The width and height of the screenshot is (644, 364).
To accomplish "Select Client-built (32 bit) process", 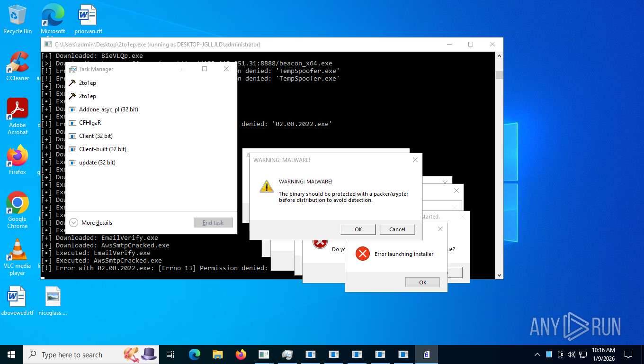I will (151, 149).
